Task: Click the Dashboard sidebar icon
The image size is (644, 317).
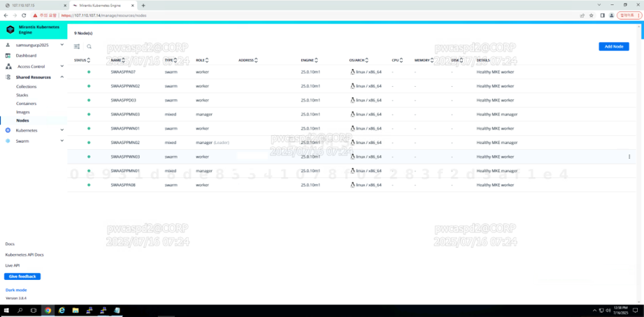Action: [x=8, y=55]
